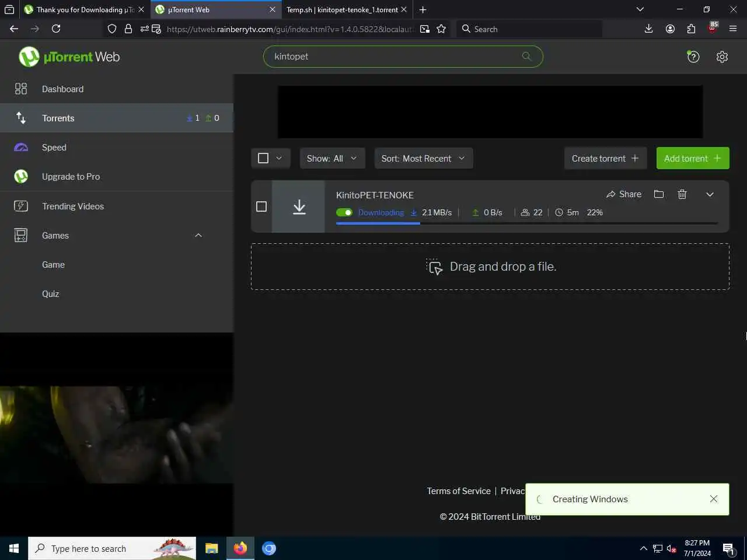The image size is (747, 560).
Task: Click the browser URL address bar
Action: click(290, 29)
